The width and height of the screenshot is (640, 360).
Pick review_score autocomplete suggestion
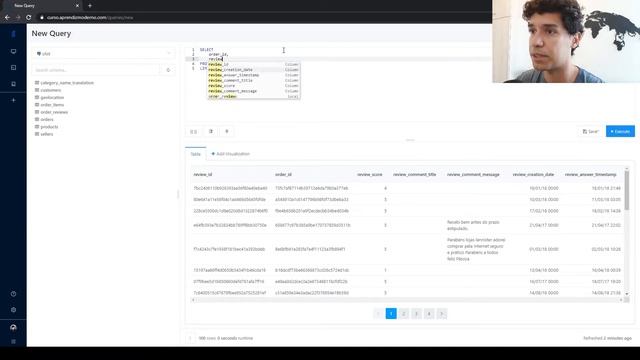253,86
